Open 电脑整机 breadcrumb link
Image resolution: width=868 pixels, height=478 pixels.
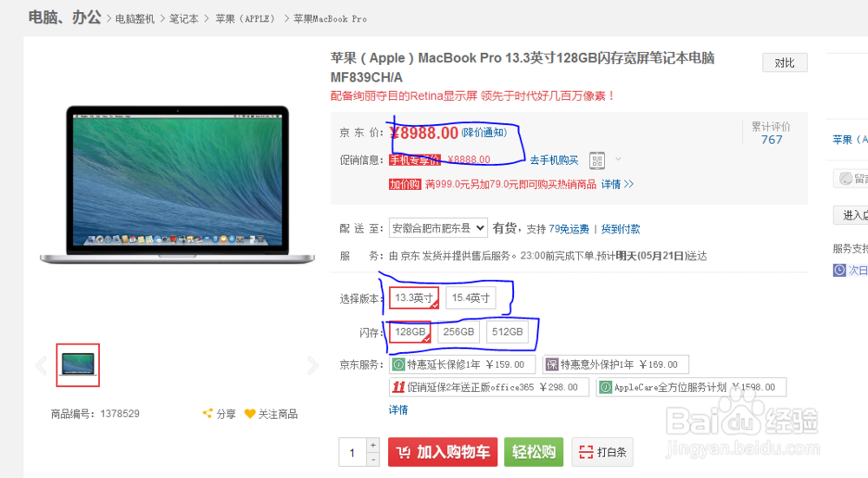tap(135, 19)
